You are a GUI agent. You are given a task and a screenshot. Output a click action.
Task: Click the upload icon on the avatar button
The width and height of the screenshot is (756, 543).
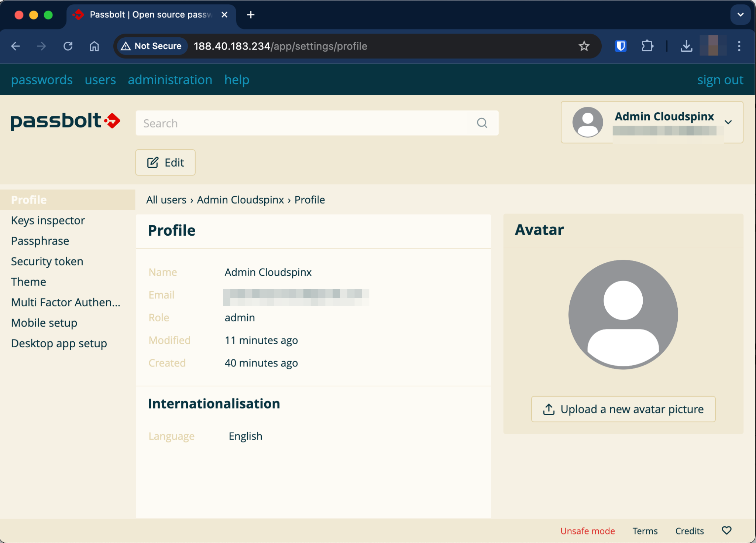[x=549, y=409]
